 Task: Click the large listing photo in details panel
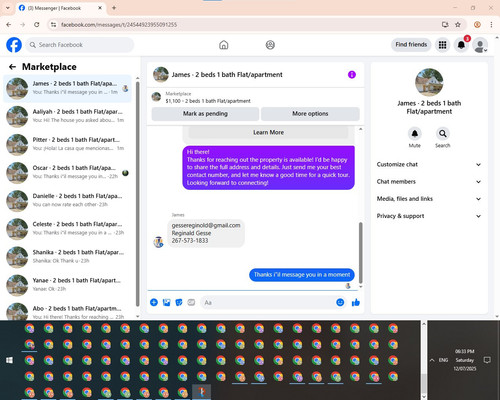429,82
